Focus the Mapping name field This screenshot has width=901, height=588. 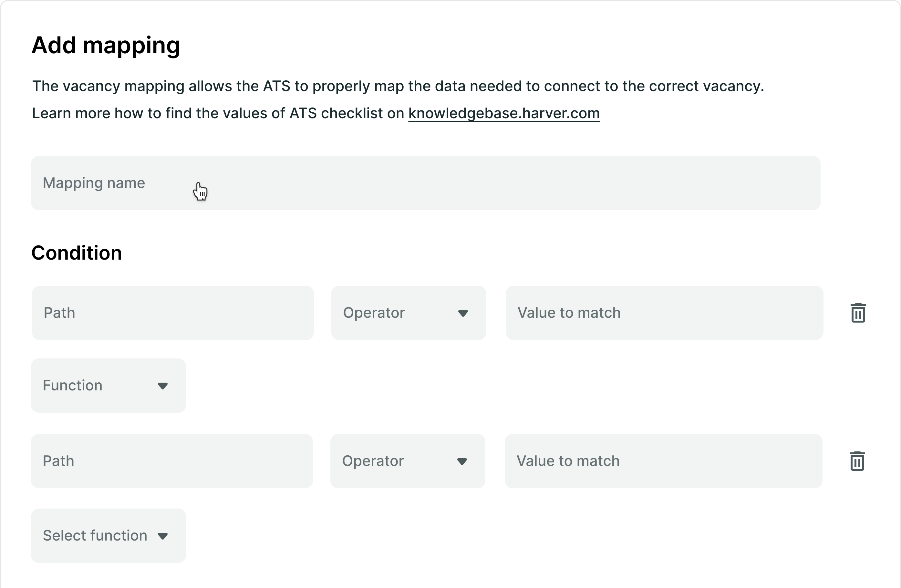click(x=426, y=183)
